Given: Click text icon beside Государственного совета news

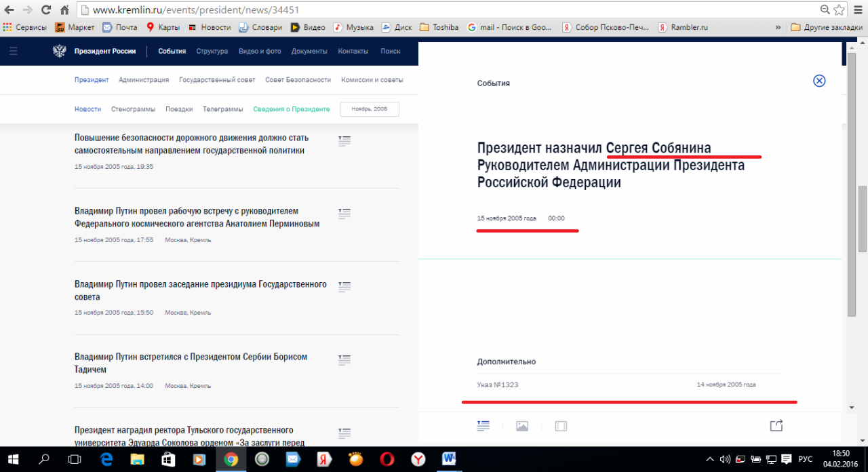Looking at the screenshot, I should point(344,287).
